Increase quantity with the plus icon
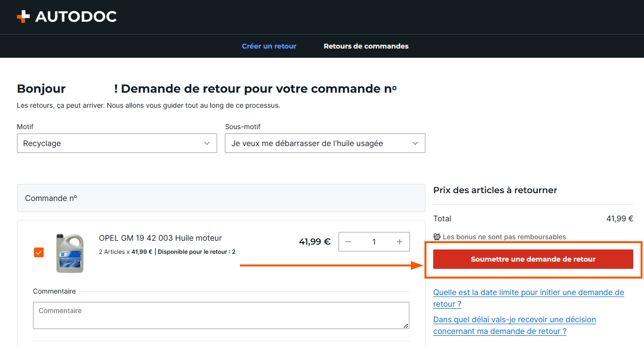 (400, 242)
